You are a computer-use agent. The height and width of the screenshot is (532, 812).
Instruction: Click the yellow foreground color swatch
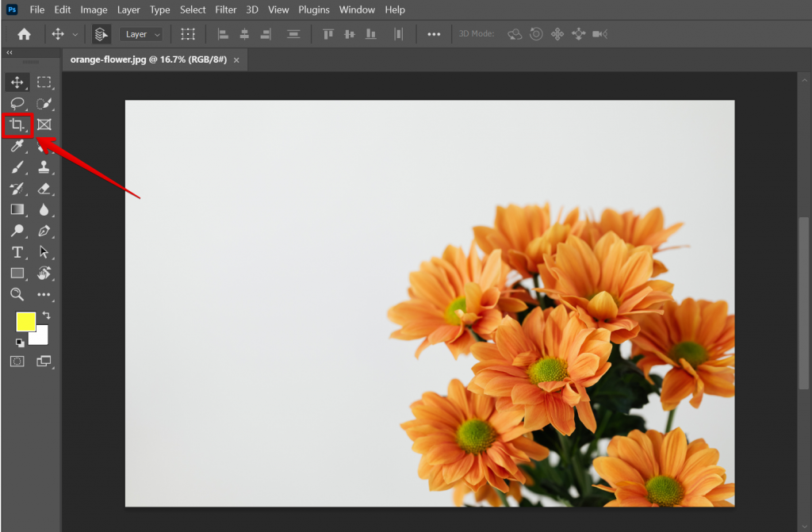click(x=26, y=323)
